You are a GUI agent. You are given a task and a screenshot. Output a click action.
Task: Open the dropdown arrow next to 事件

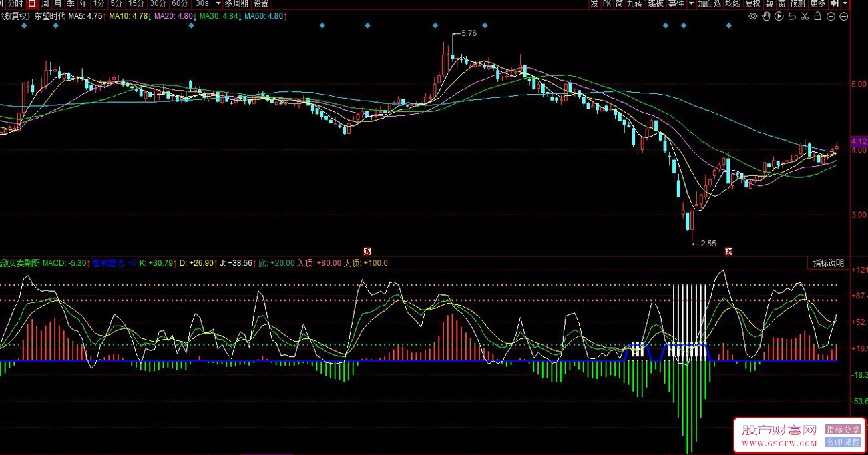click(x=690, y=3)
